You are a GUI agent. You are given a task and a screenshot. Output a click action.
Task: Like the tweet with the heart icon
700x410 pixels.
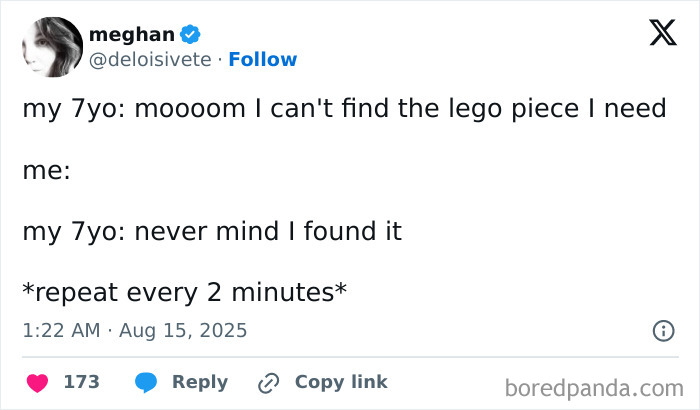(37, 382)
